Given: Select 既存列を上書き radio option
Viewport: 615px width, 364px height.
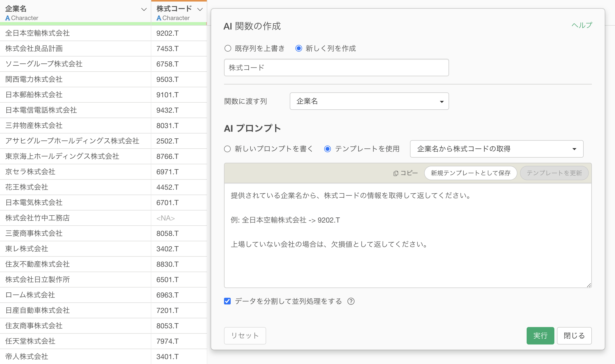Looking at the screenshot, I should pos(228,48).
